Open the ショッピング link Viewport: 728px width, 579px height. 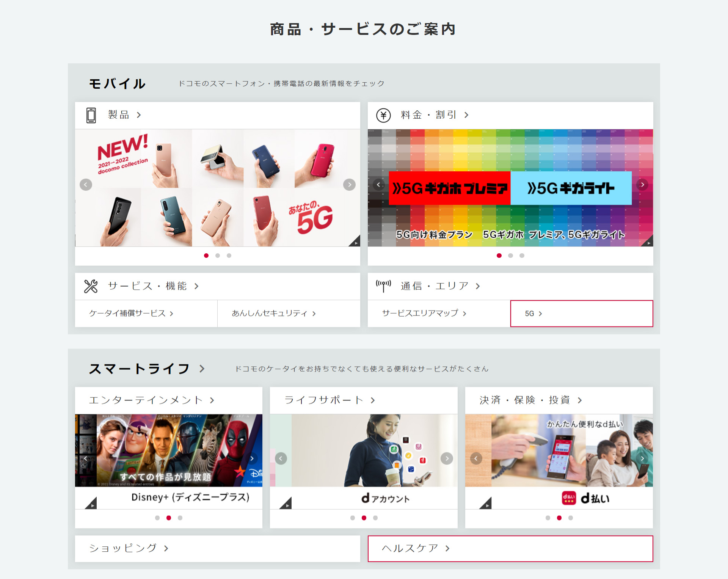click(x=218, y=549)
